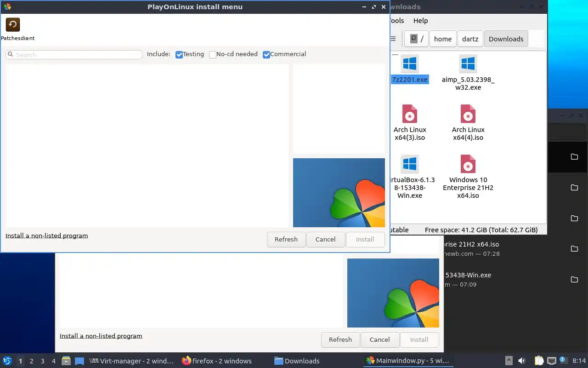Toggle the Commercial checkbox

click(266, 54)
